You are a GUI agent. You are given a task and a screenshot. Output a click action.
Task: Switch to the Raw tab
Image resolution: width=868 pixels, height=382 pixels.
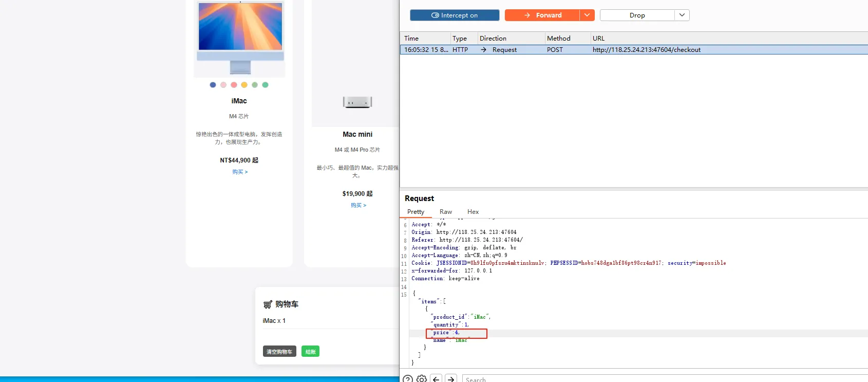click(x=446, y=212)
